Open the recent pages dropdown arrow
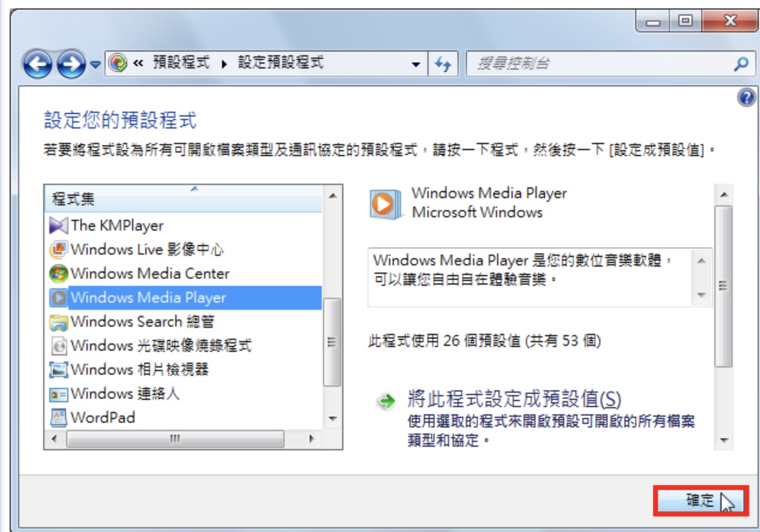The width and height of the screenshot is (760, 532). (x=95, y=64)
